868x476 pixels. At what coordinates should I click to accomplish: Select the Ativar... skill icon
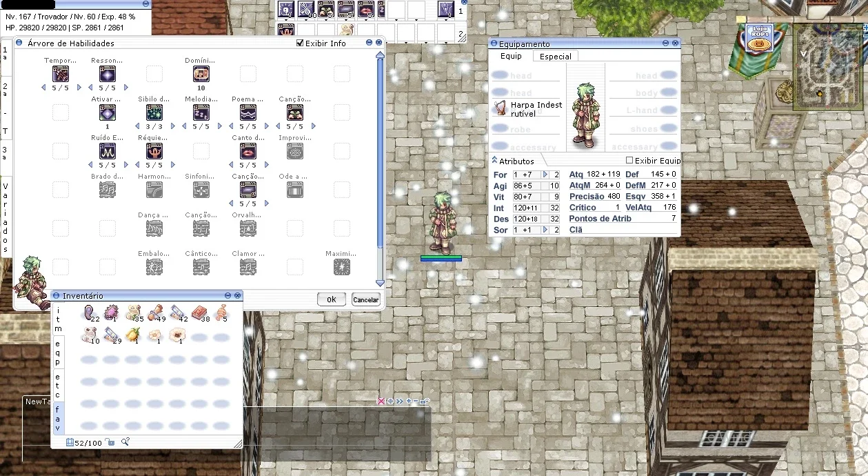click(x=108, y=112)
